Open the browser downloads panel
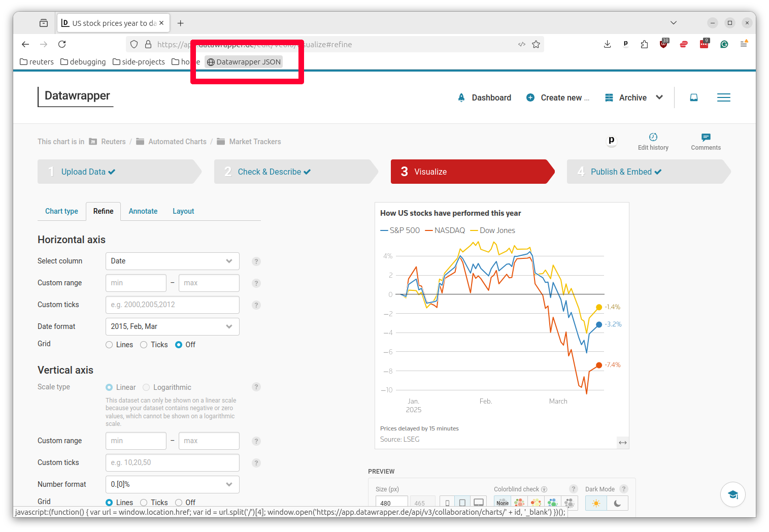The height and width of the screenshot is (532, 769). pos(607,44)
